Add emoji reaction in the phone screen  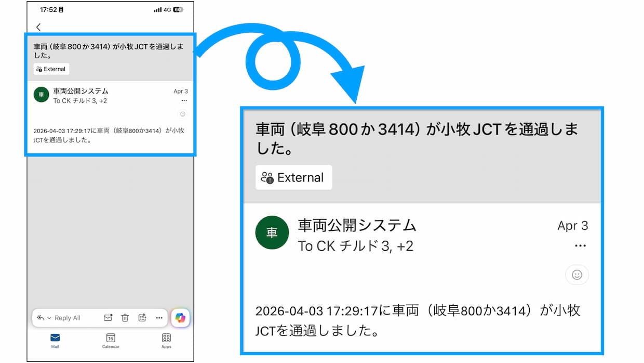pyautogui.click(x=182, y=114)
